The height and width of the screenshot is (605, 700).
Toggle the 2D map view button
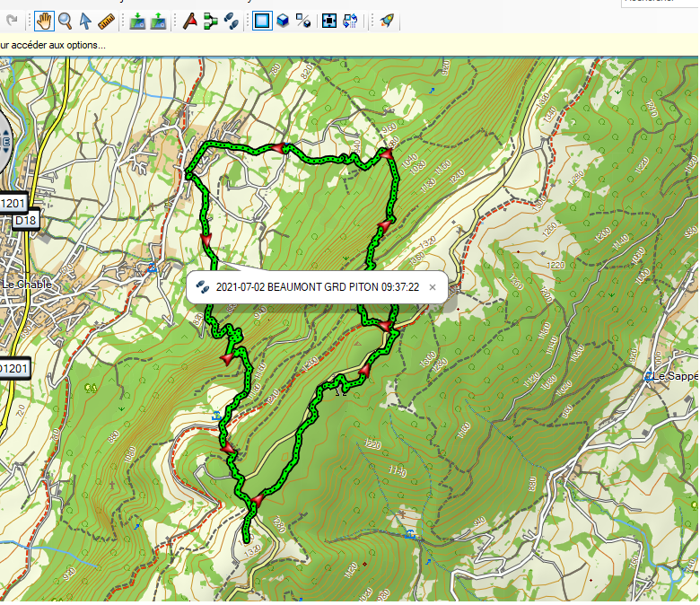click(x=262, y=20)
